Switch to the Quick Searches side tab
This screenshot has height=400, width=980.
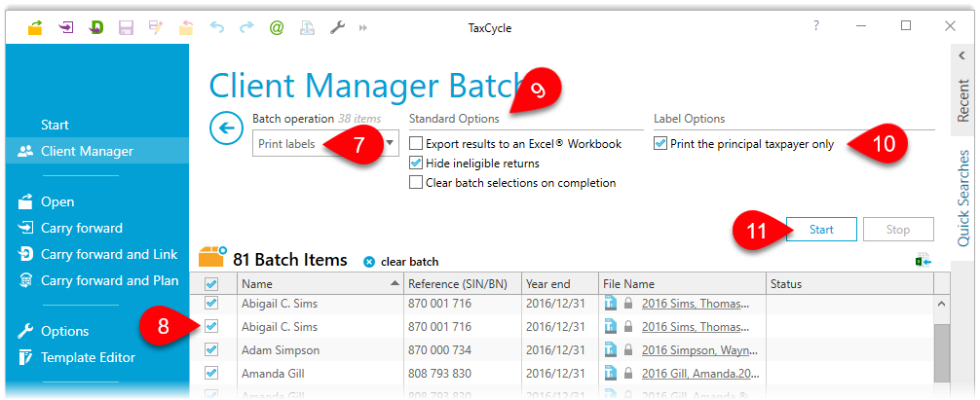click(x=963, y=198)
